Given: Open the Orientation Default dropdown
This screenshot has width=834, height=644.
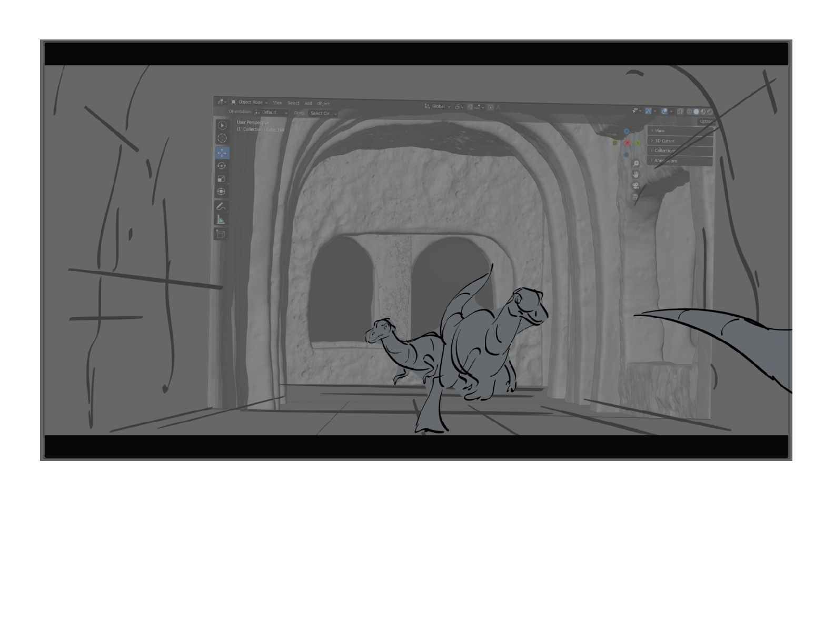Looking at the screenshot, I should tap(271, 112).
